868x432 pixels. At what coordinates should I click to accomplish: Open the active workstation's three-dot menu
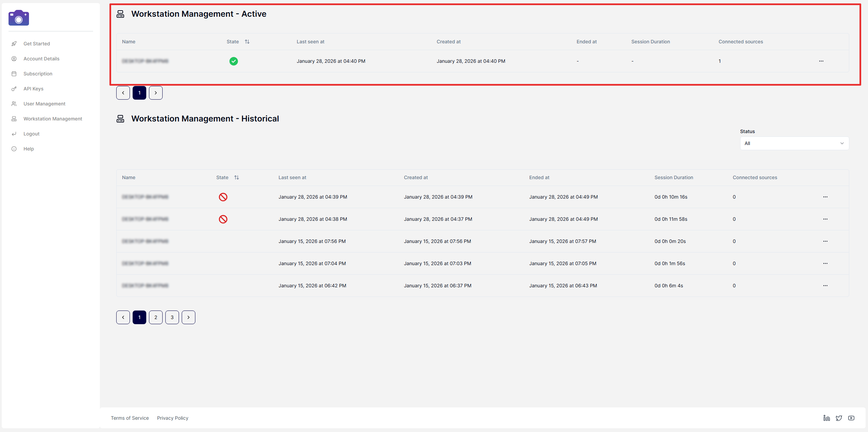[821, 61]
